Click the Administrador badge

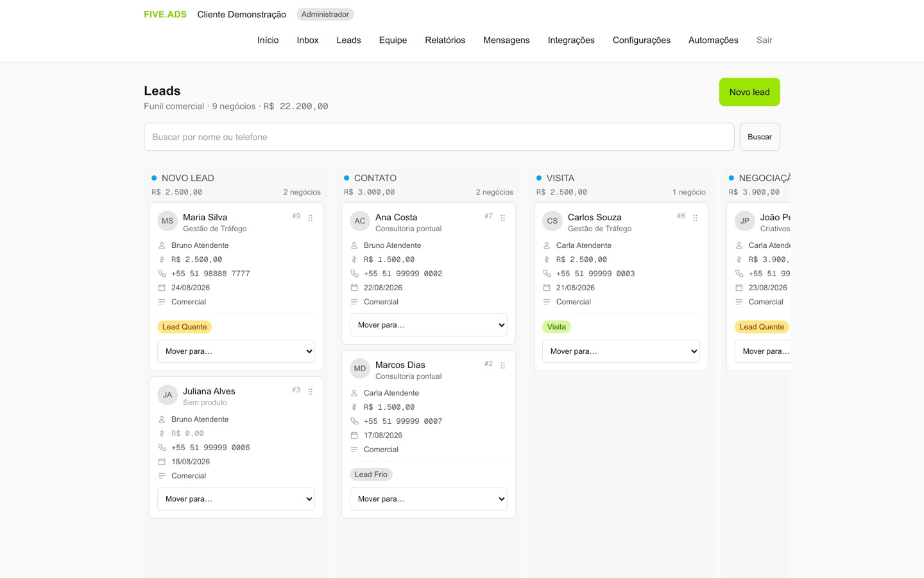pos(325,14)
